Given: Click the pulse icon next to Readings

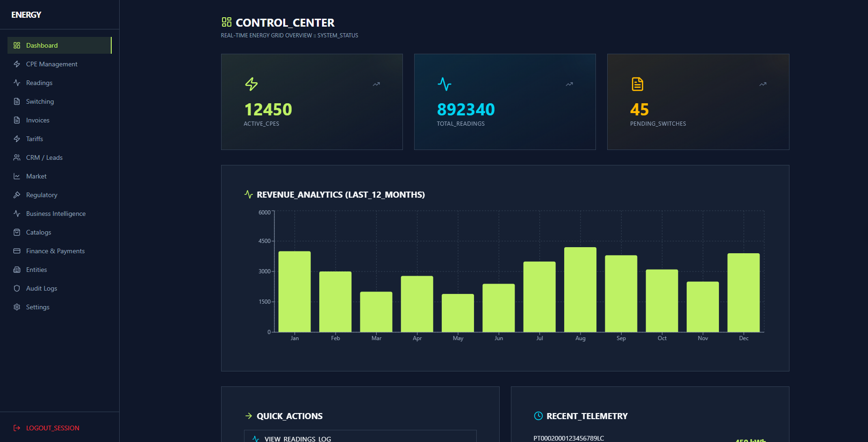Looking at the screenshot, I should (17, 83).
